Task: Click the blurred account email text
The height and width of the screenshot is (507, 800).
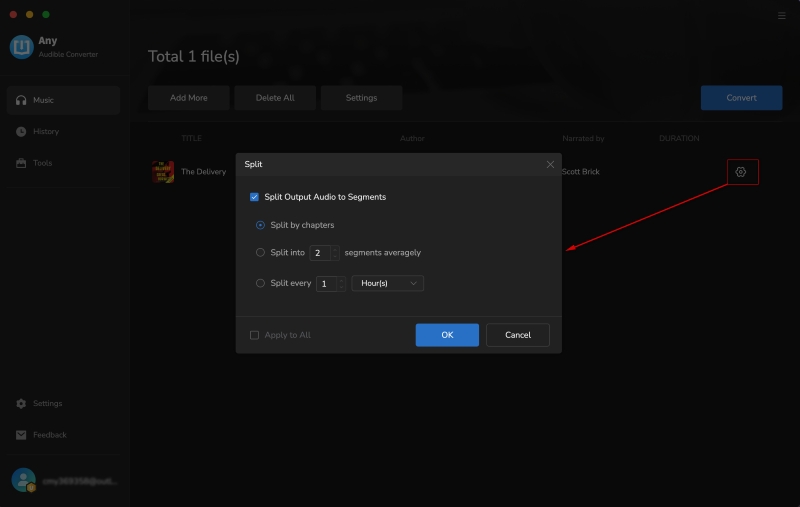Action: 80,481
